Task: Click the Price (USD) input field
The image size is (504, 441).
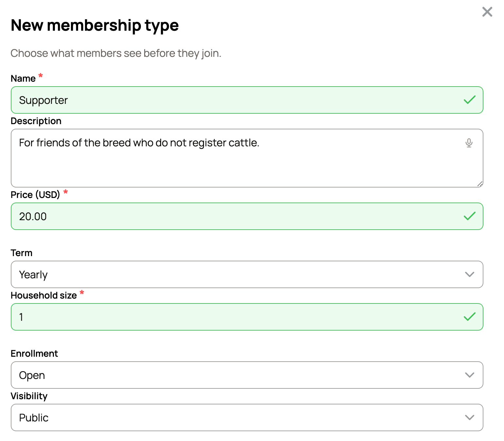Action: click(247, 216)
